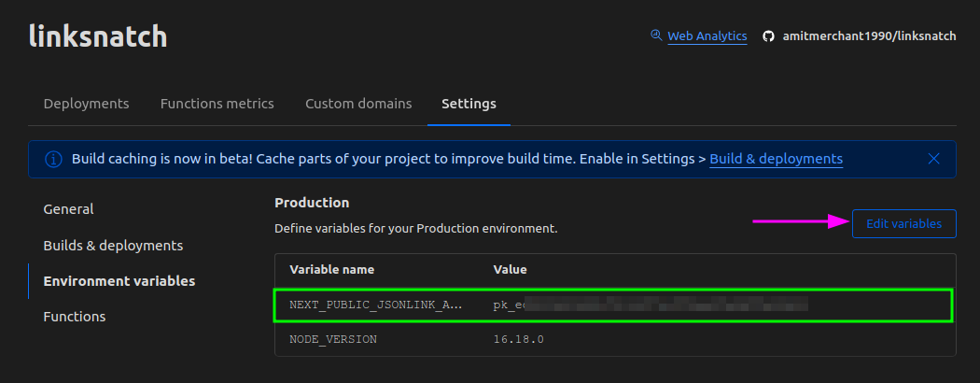Click the GitHub logo icon

[768, 36]
